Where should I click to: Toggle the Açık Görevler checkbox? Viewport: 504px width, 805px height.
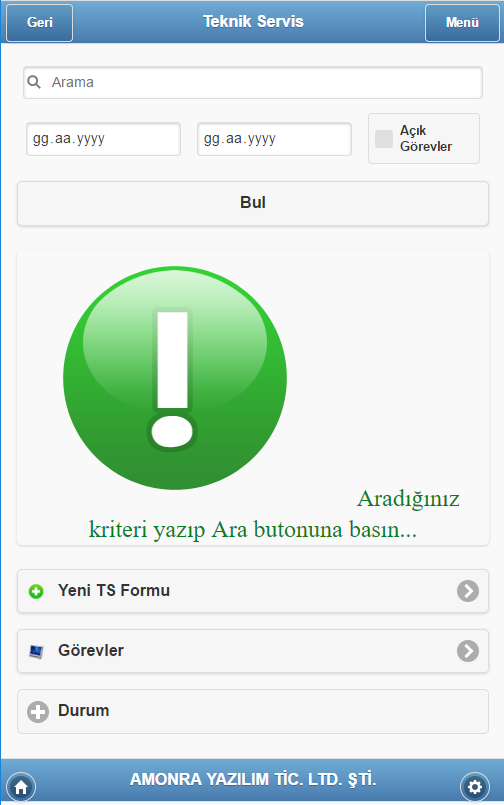[384, 139]
